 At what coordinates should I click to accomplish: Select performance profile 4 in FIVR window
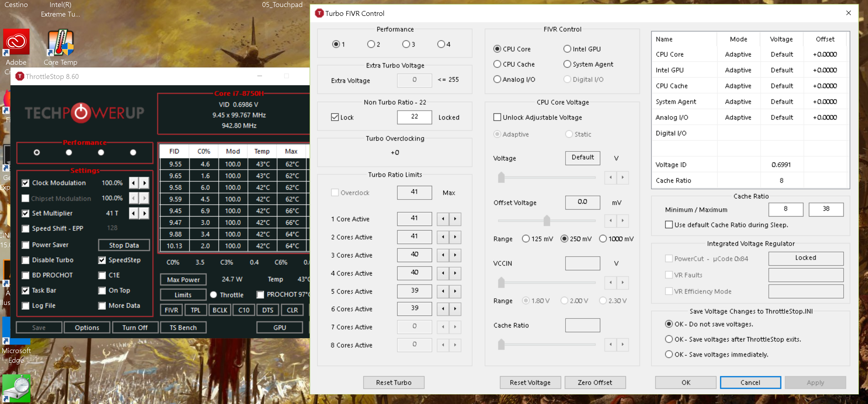441,44
